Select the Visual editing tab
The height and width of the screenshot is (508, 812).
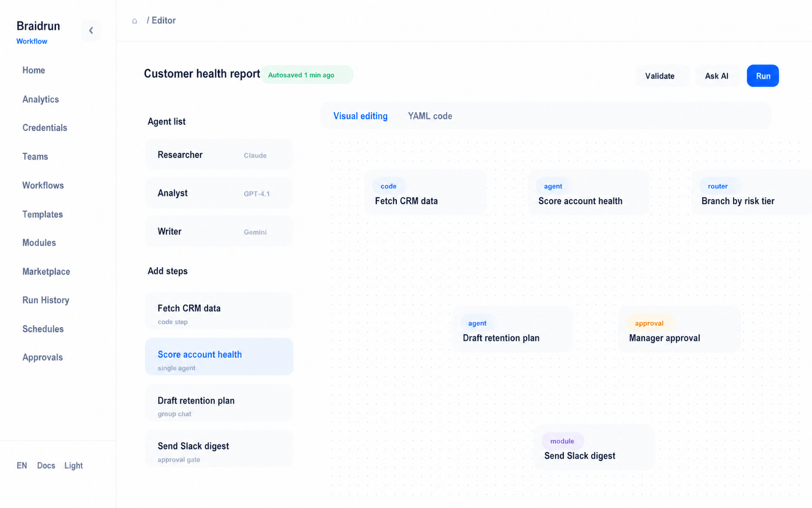360,116
